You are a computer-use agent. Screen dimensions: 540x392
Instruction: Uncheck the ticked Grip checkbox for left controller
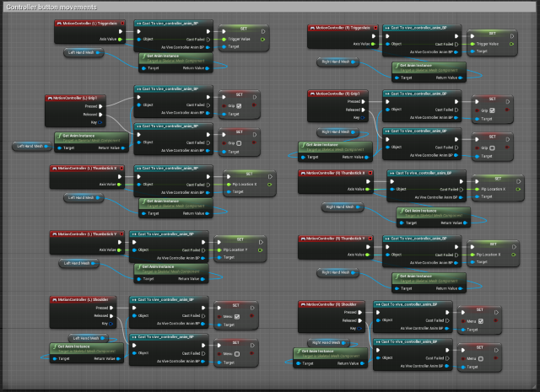click(x=240, y=106)
